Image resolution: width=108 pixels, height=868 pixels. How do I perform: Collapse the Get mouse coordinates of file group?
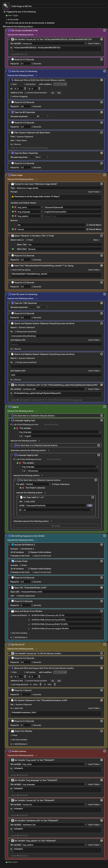(x=6, y=30)
